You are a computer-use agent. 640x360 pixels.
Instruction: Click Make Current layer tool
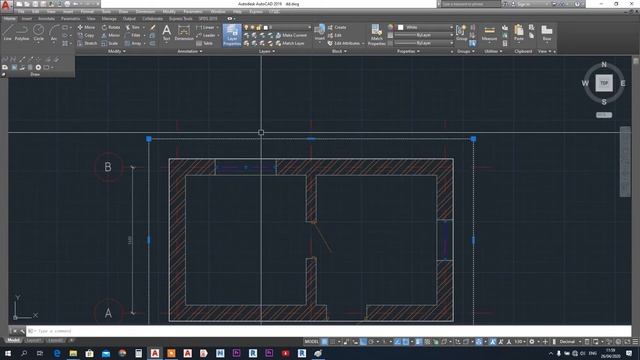pos(291,36)
